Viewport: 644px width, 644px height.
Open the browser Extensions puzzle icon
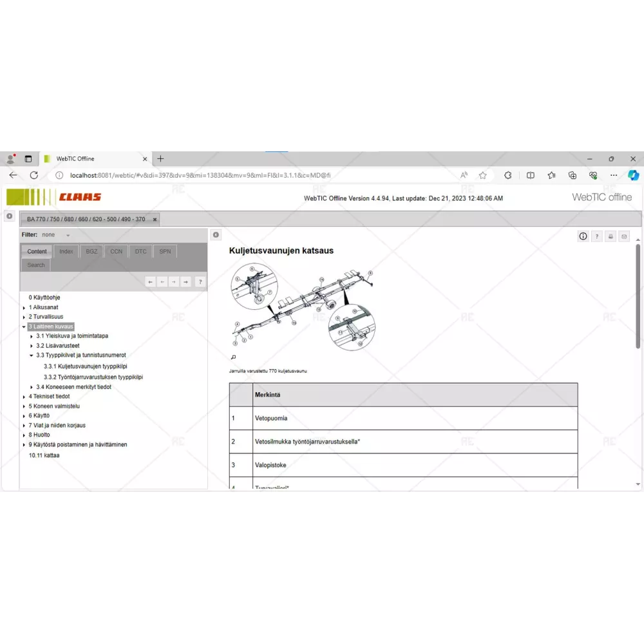(507, 175)
